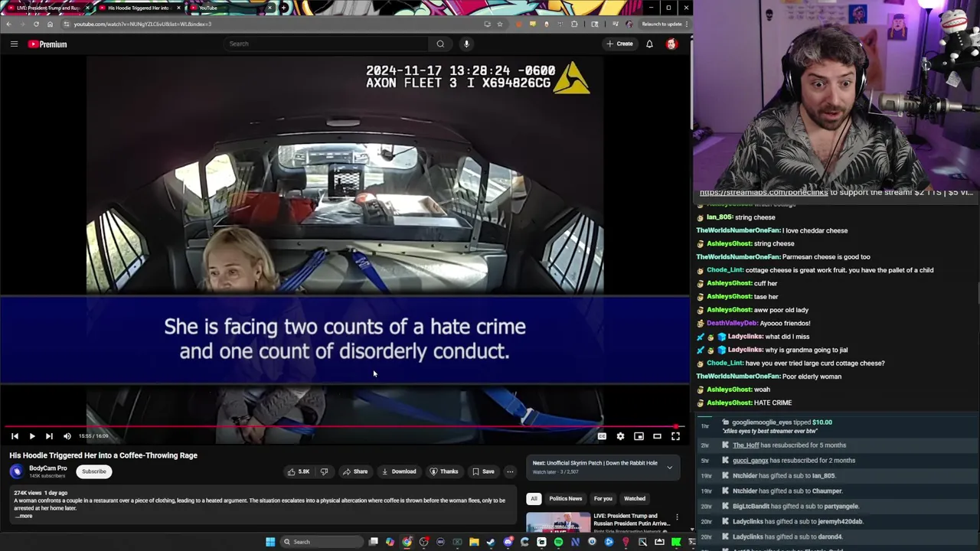Bookmark this page with star icon
Viewport: 980px width, 551px height.
click(500, 24)
